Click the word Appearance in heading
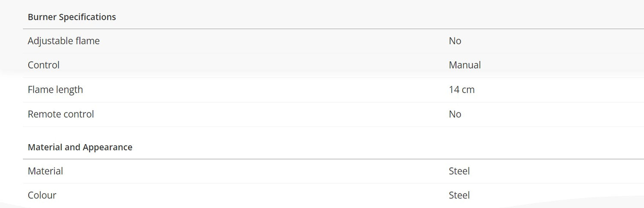This screenshot has width=644, height=208. 107,148
